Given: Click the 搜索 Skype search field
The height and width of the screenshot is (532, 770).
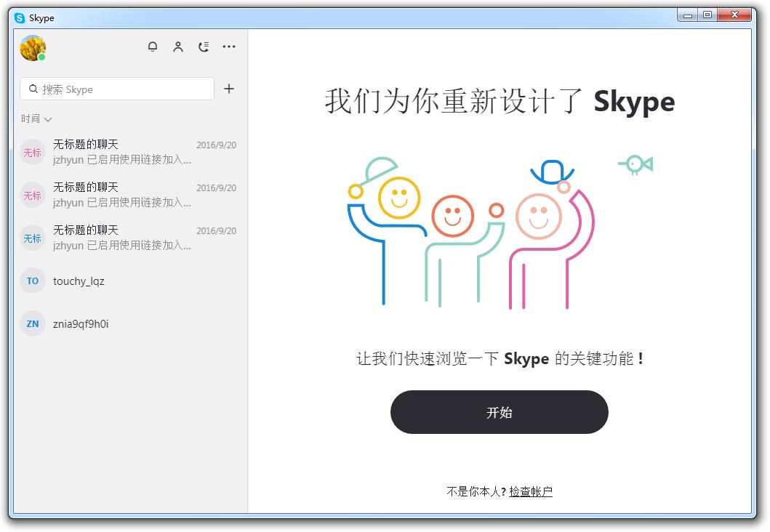Looking at the screenshot, I should point(117,89).
